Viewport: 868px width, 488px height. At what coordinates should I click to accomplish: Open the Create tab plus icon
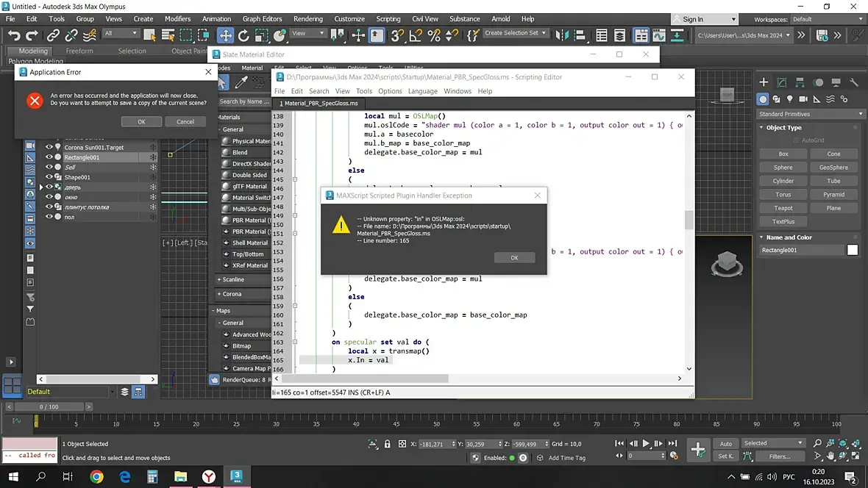(x=764, y=82)
